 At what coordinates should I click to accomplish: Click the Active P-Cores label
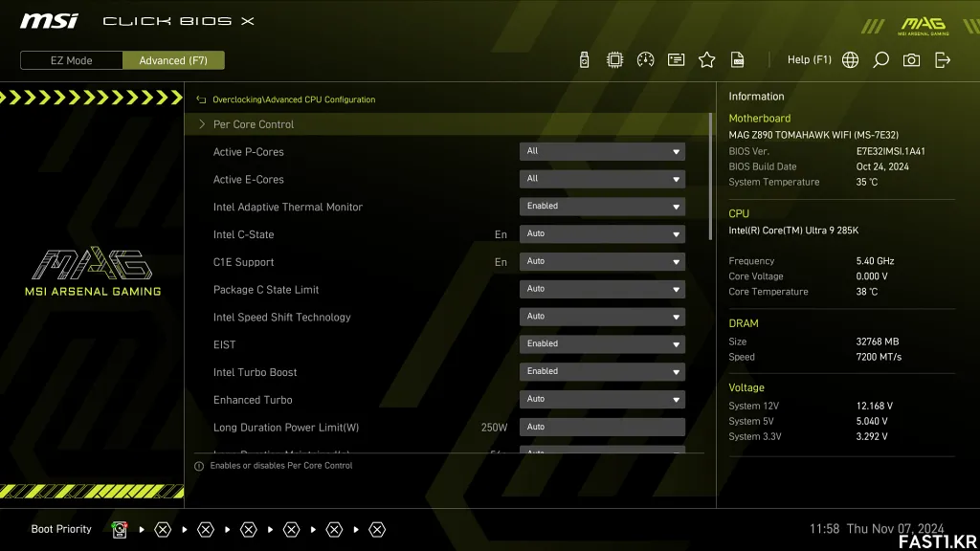click(248, 152)
